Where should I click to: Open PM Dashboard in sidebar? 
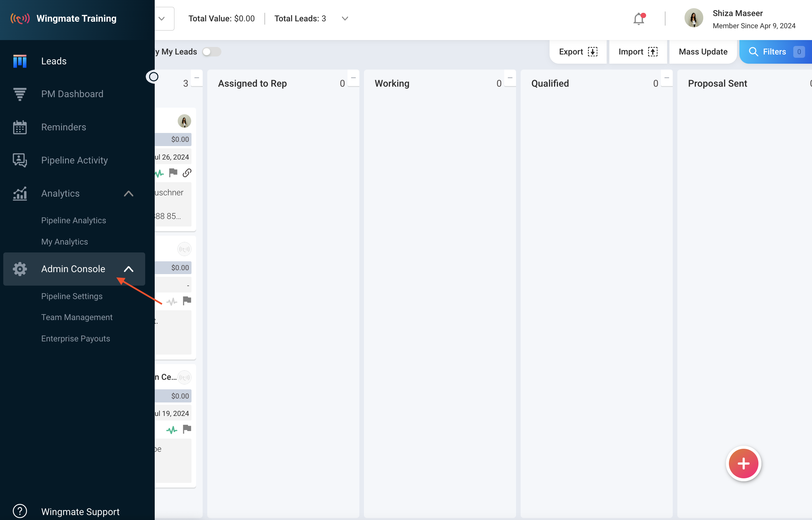coord(72,94)
